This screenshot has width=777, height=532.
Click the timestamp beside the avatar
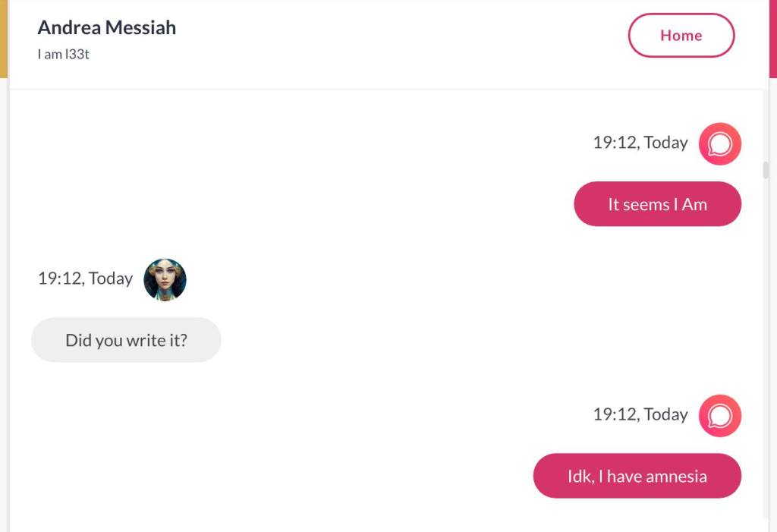click(85, 279)
